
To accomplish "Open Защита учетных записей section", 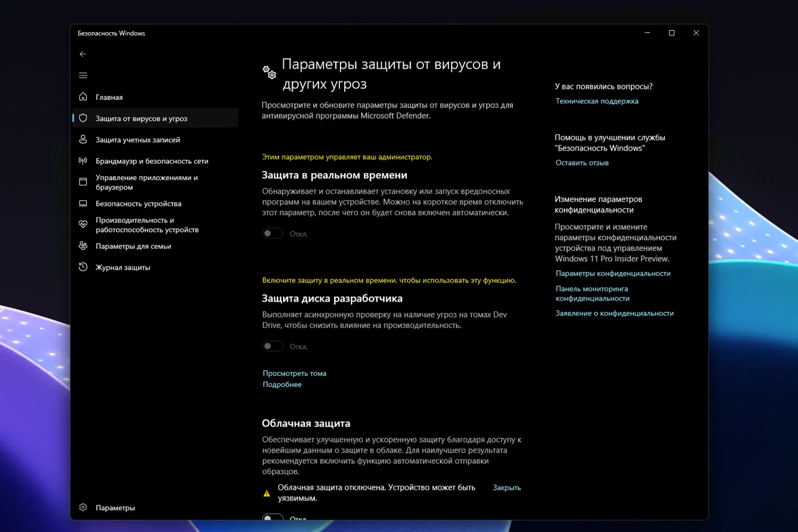I will [x=154, y=139].
